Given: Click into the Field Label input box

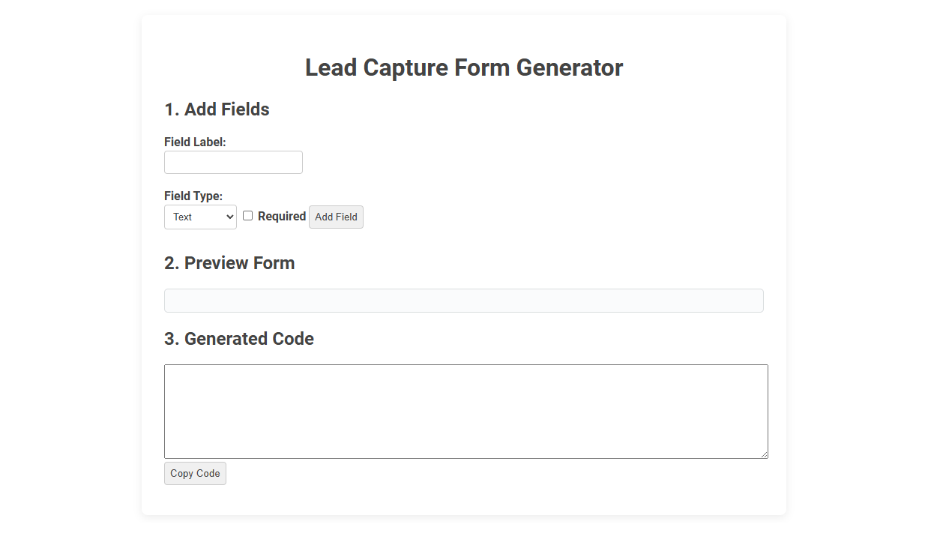Looking at the screenshot, I should pyautogui.click(x=232, y=162).
